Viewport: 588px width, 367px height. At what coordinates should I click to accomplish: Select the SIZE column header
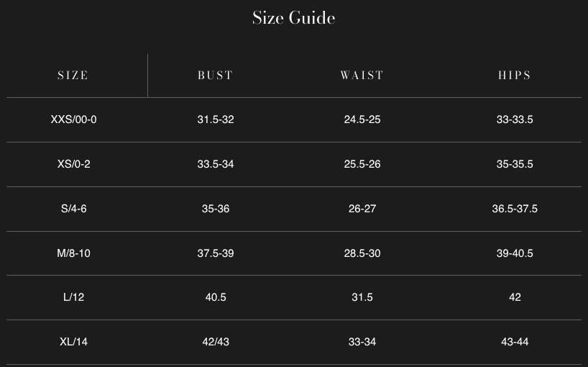click(73, 76)
